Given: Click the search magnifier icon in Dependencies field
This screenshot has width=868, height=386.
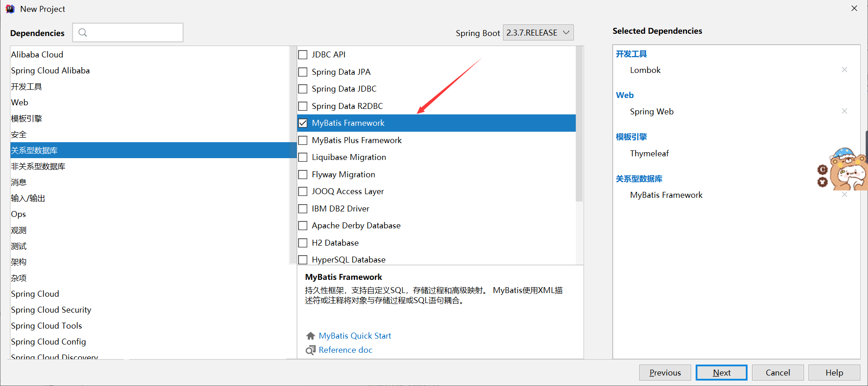Looking at the screenshot, I should 83,32.
